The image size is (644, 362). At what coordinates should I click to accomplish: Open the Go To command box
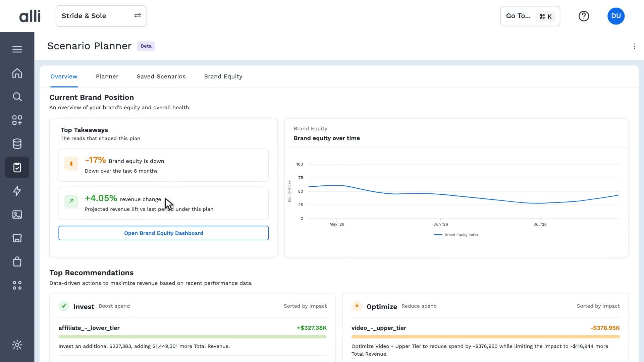(x=530, y=16)
